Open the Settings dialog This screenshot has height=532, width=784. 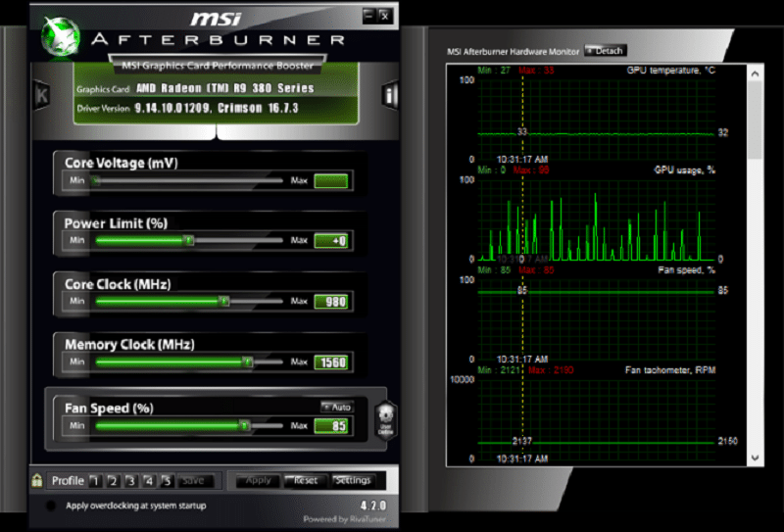(x=352, y=481)
